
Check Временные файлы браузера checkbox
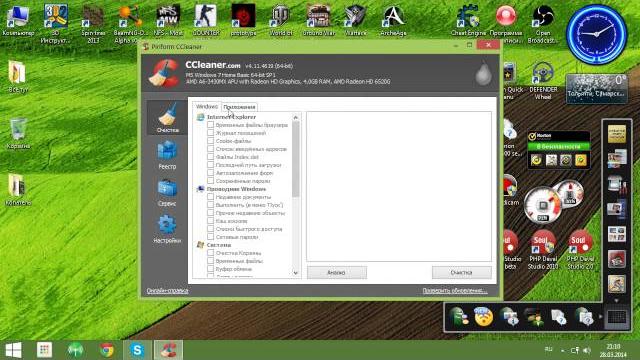pos(211,124)
